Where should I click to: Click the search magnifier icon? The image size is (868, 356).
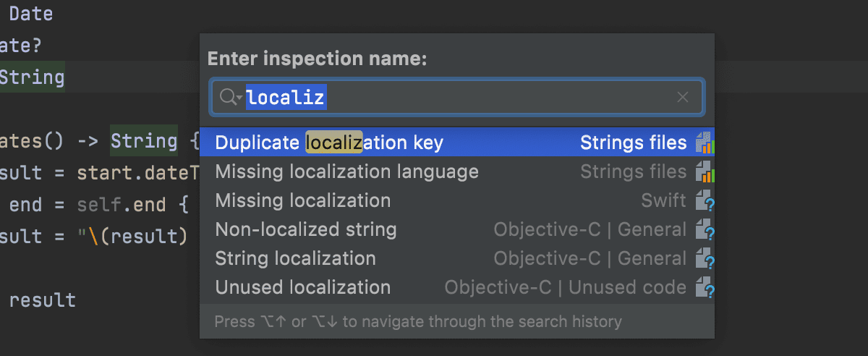[x=227, y=98]
